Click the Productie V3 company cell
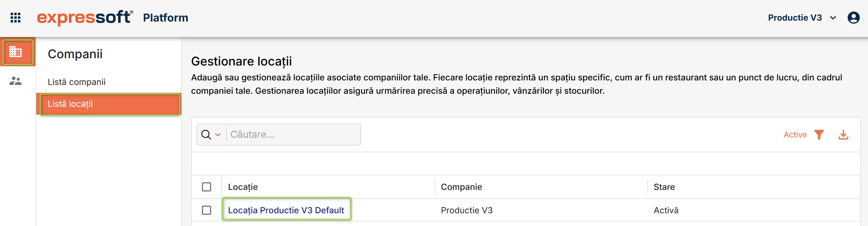Screen dimensions: 868x226 point(467,210)
